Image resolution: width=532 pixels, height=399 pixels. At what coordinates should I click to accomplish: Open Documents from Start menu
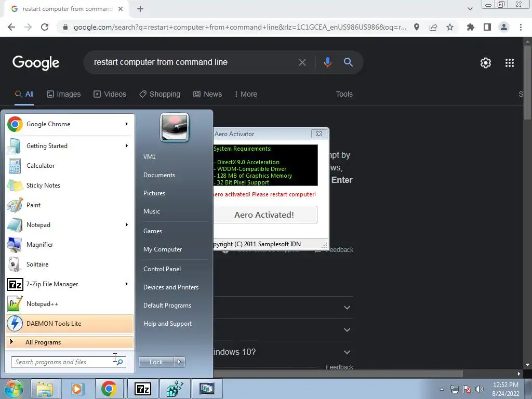(x=159, y=175)
